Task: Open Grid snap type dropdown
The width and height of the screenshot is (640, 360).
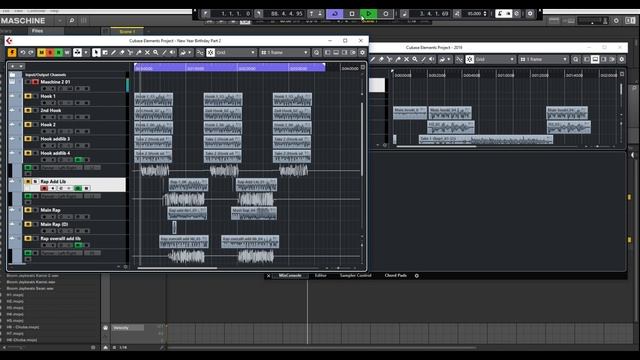Action: click(236, 53)
